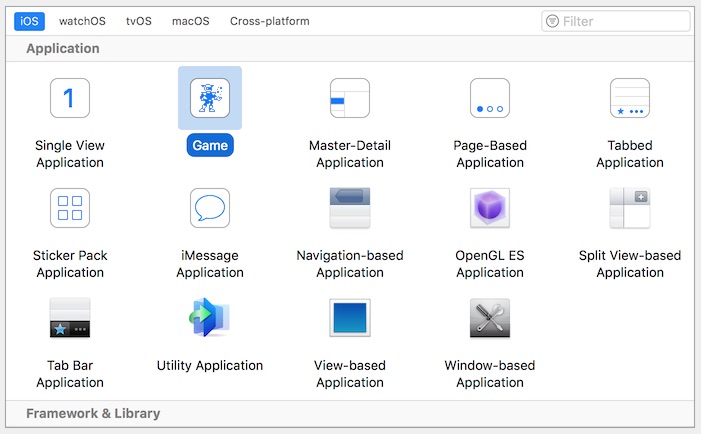Click the 'OpenGL ES Application' label

490,264
